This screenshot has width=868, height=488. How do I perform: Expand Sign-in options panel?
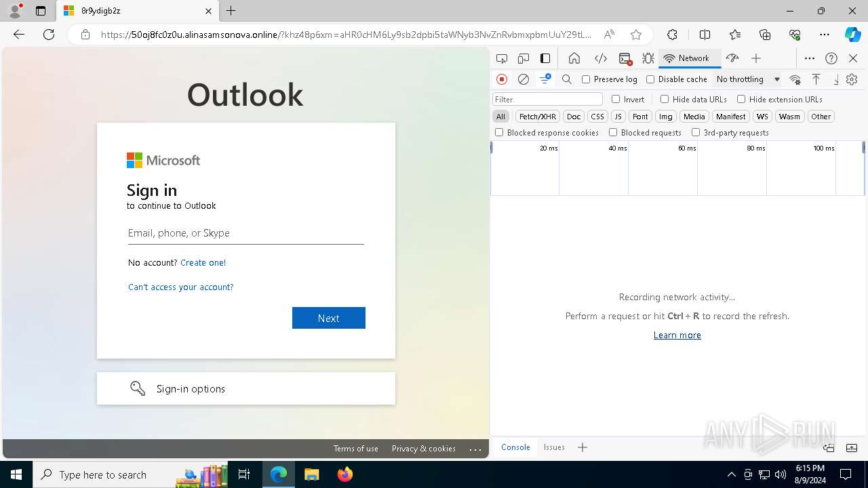point(245,388)
